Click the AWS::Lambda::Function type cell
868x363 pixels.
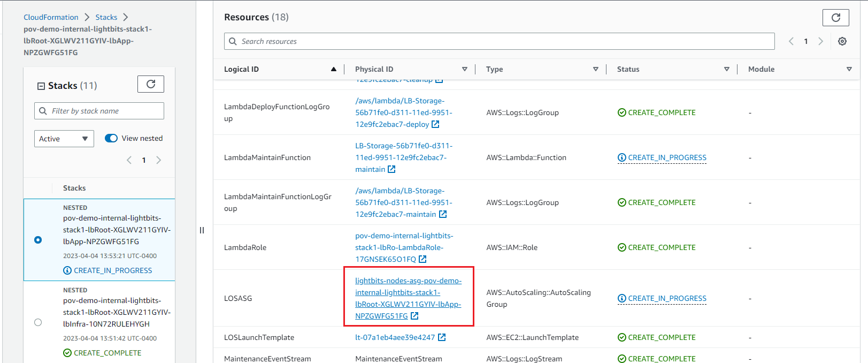tap(526, 157)
